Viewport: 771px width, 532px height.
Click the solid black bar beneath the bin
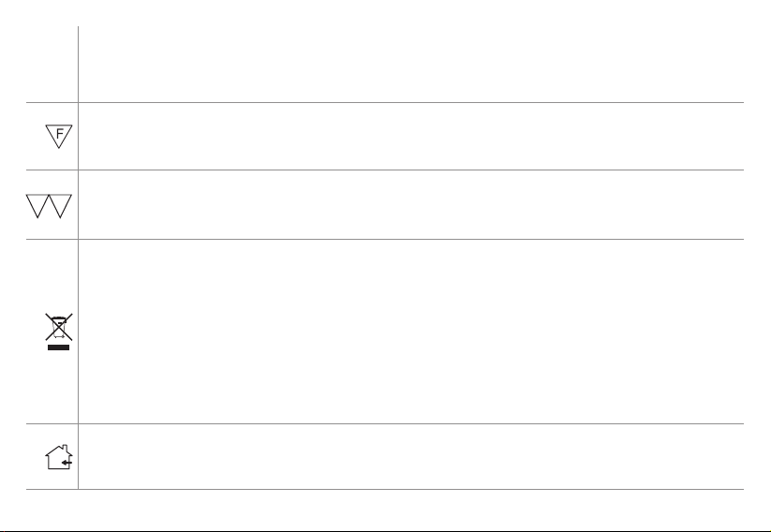tap(58, 347)
